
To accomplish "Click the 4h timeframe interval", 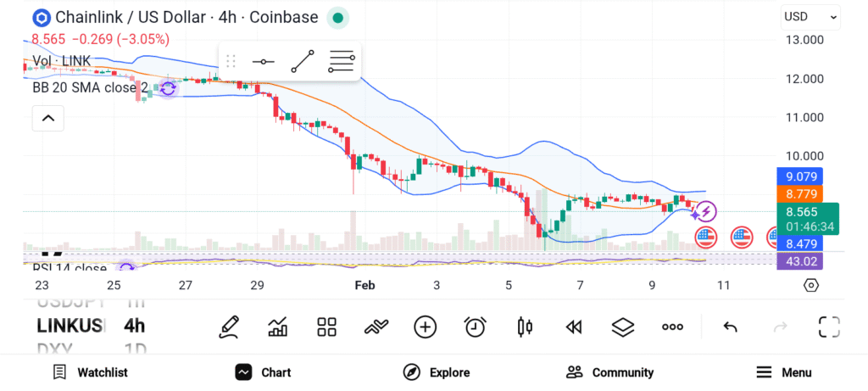I will click(x=134, y=326).
